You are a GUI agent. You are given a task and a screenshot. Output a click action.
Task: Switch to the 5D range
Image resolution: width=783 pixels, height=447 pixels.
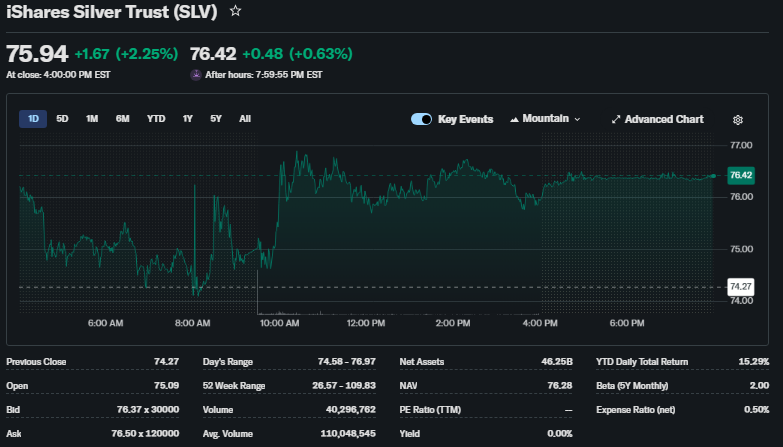[62, 119]
